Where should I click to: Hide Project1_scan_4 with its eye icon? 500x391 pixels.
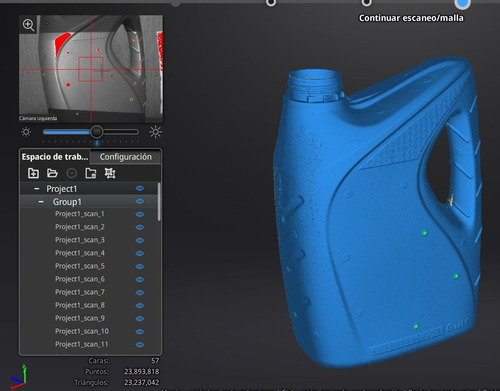coord(140,253)
